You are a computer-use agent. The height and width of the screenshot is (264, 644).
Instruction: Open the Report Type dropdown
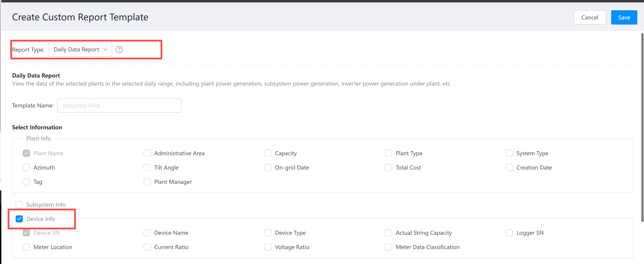(x=80, y=50)
